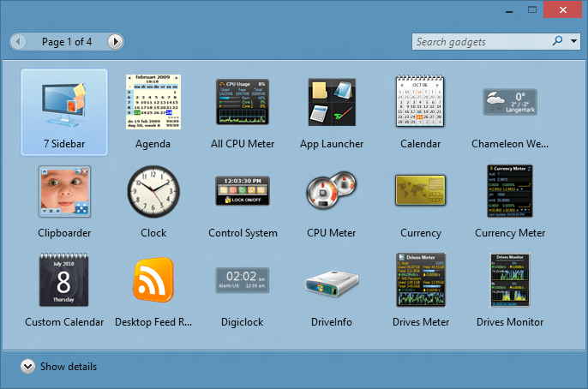Image resolution: width=588 pixels, height=389 pixels.
Task: Expand the Show details section
Action: point(28,367)
